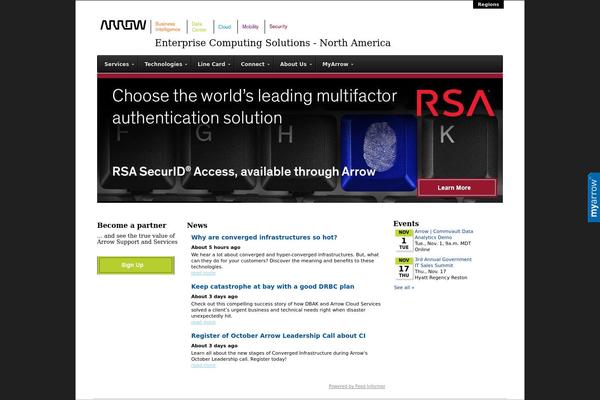This screenshot has height=400, width=600.
Task: Click 'Hyatt Regency Reston' event location text
Action: click(441, 278)
